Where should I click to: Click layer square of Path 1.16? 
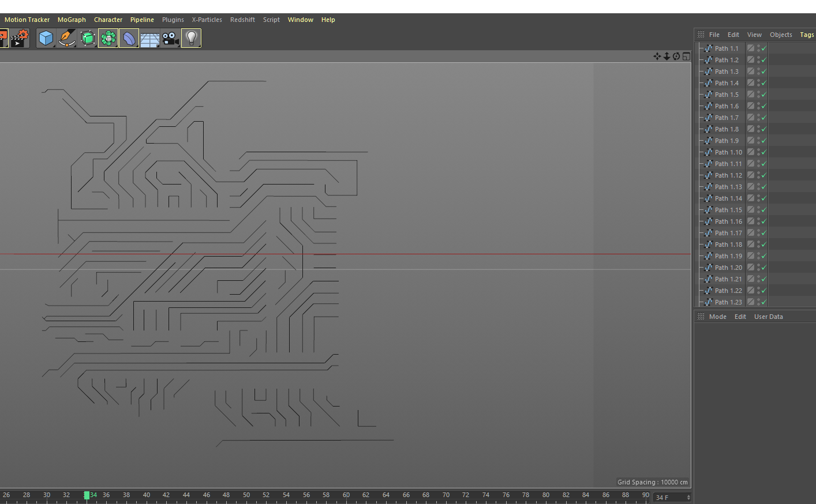click(x=751, y=221)
